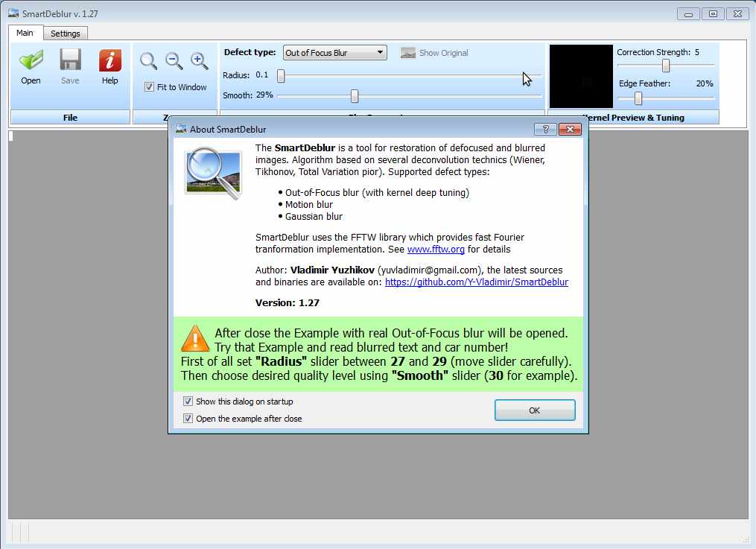Viewport: 756px width, 549px height.
Task: Click the Show Original button label
Action: tap(444, 53)
